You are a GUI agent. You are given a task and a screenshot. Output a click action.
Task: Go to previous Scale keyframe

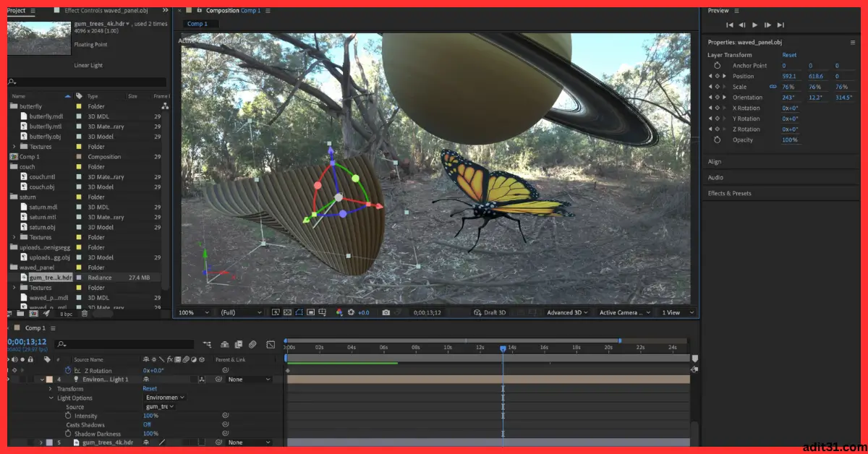coord(710,87)
